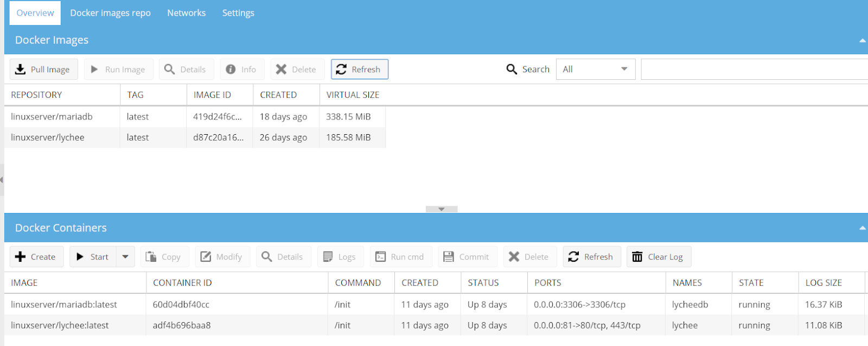This screenshot has height=346, width=868.
Task: Open the Start button dropdown arrow
Action: pos(125,257)
